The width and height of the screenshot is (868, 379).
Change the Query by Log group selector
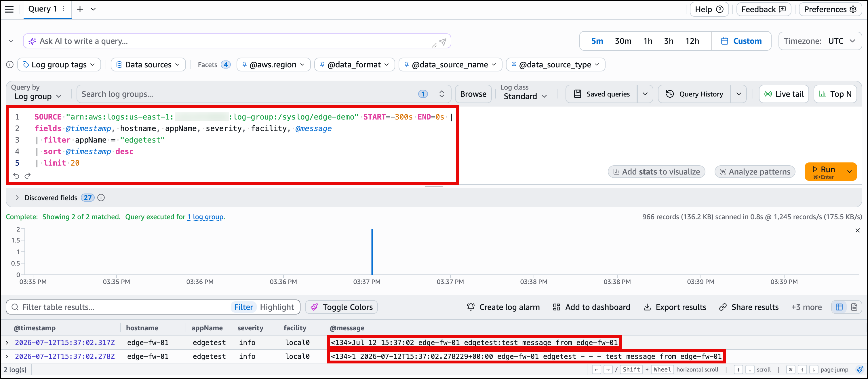[38, 96]
